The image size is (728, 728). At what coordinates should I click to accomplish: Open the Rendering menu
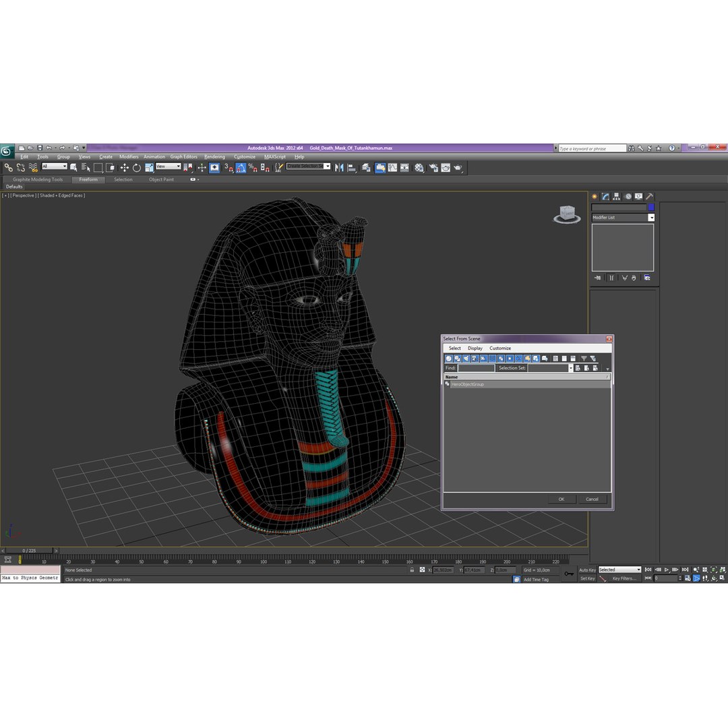click(x=214, y=157)
